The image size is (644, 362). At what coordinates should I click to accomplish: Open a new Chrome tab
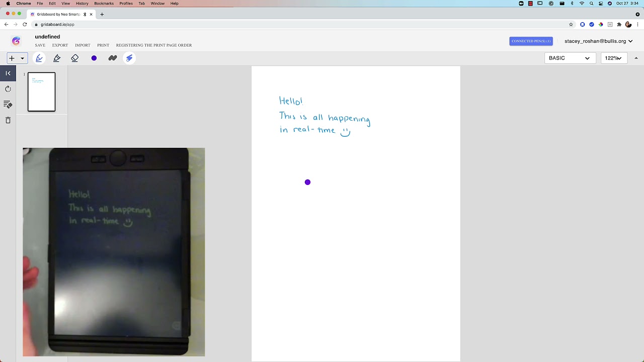point(102,15)
